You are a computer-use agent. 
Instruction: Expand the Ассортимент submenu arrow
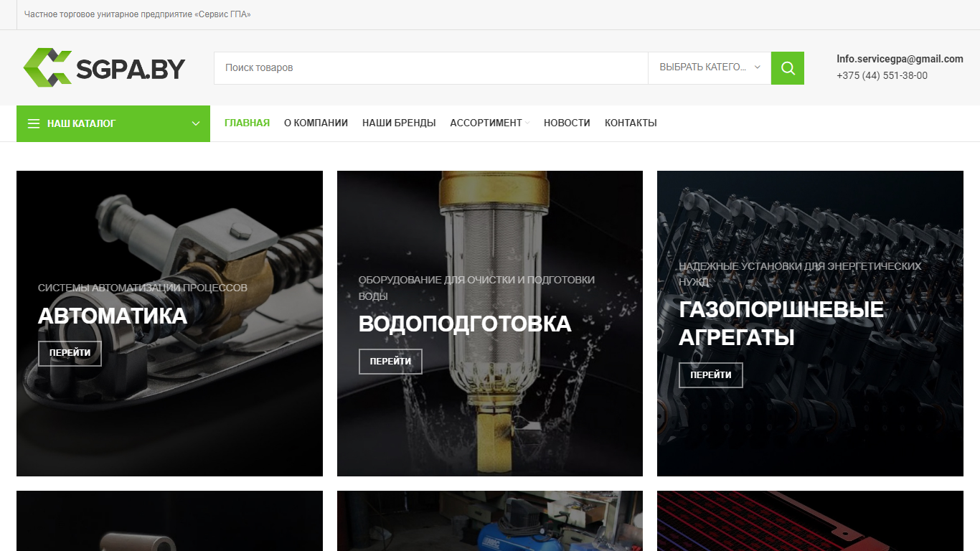pos(527,123)
